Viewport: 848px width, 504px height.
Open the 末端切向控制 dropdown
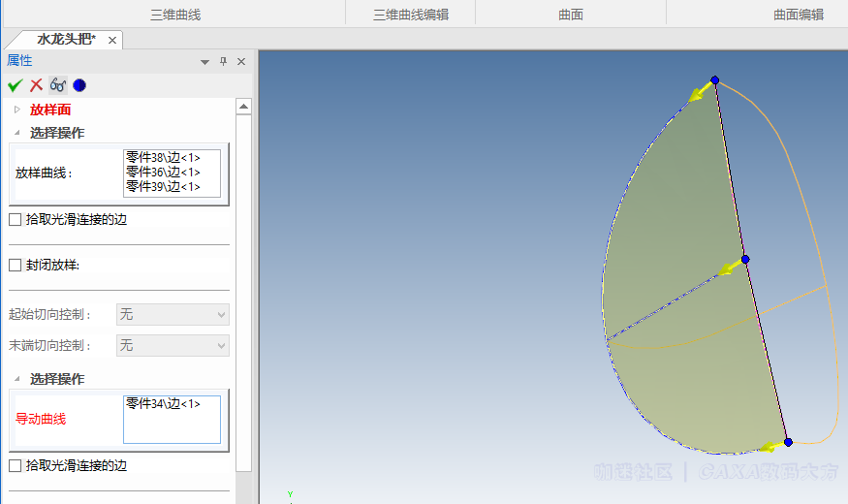[x=173, y=345]
